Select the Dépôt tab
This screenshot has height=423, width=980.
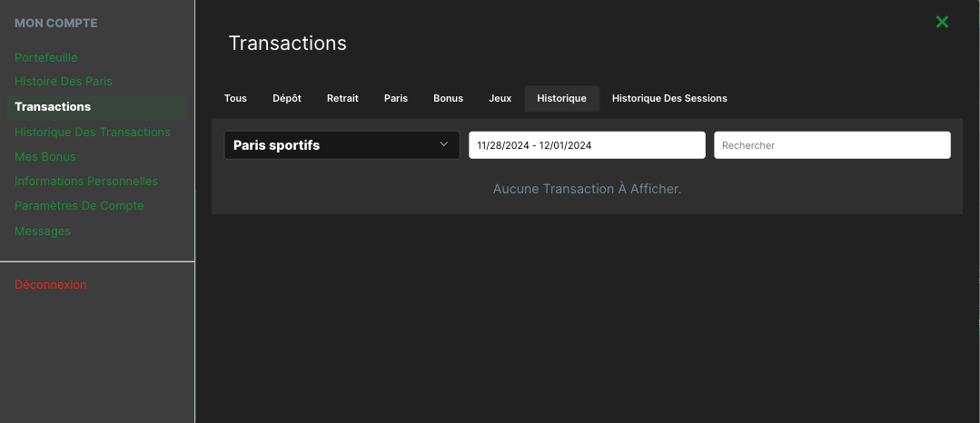[287, 98]
